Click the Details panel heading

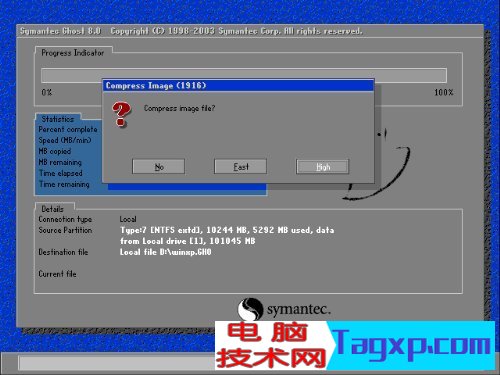(x=52, y=209)
